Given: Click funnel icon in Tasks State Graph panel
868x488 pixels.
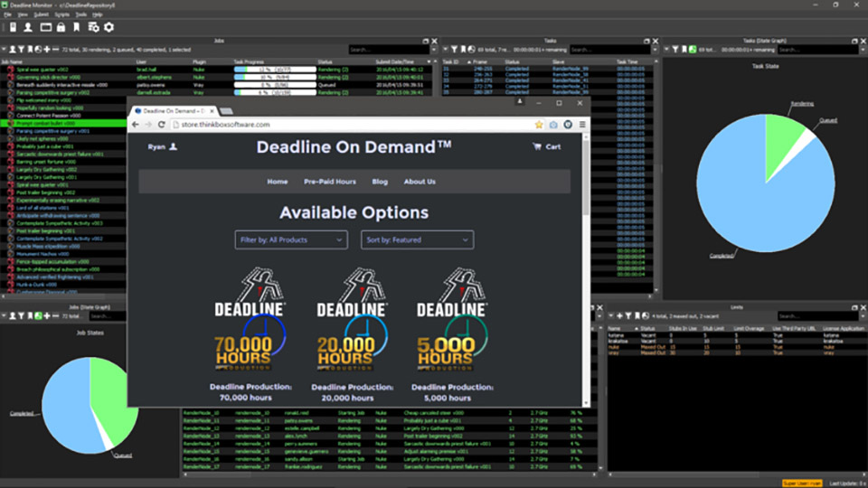Looking at the screenshot, I should pyautogui.click(x=675, y=50).
